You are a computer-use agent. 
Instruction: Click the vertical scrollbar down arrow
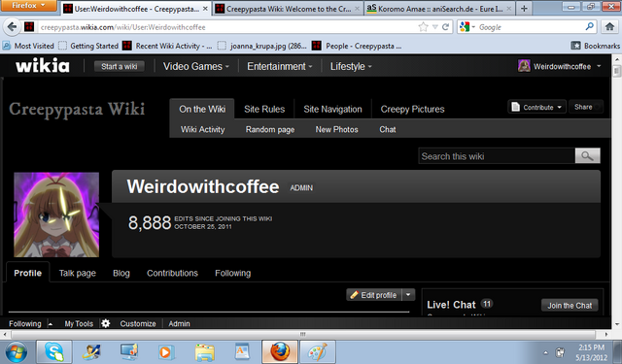pos(617,323)
